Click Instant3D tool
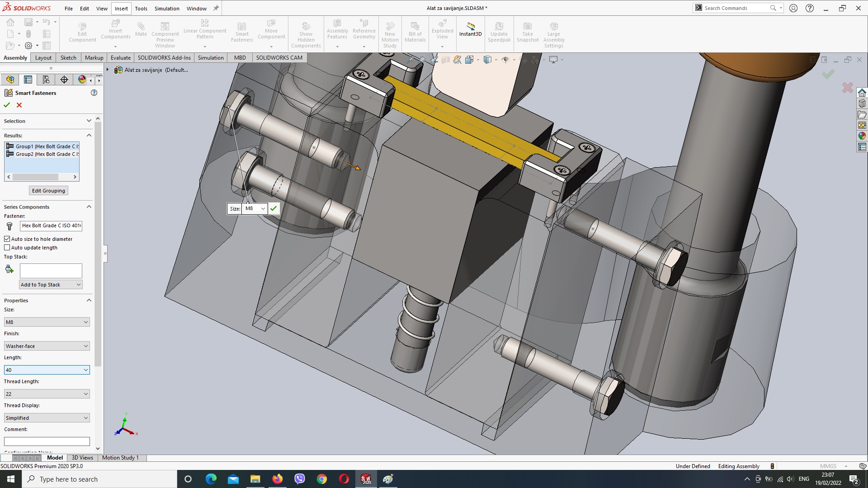The image size is (868, 488). (470, 30)
